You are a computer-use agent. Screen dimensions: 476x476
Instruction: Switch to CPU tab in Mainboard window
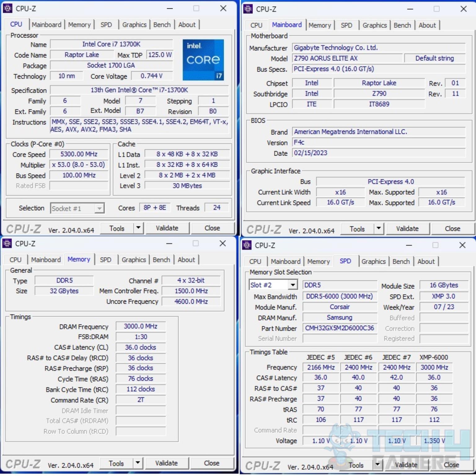pyautogui.click(x=256, y=25)
